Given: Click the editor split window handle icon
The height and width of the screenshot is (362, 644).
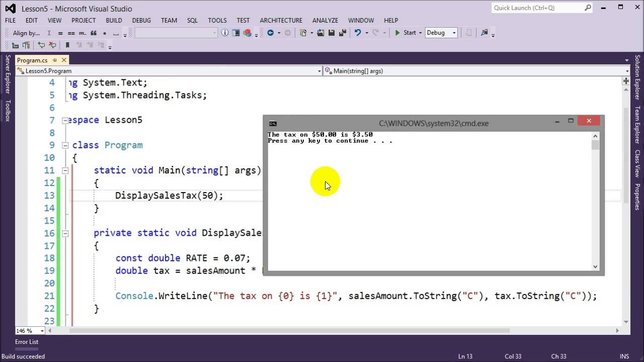Looking at the screenshot, I should [626, 80].
